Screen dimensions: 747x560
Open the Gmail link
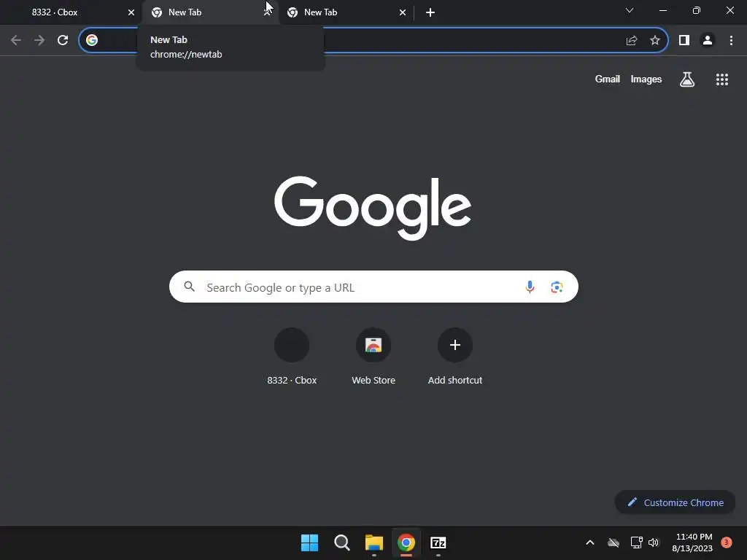pos(608,79)
